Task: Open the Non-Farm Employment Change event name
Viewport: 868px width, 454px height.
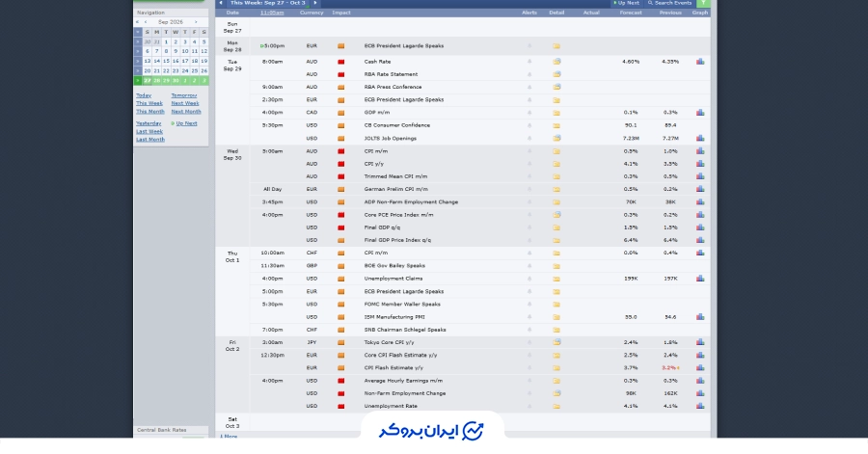Action: click(405, 393)
